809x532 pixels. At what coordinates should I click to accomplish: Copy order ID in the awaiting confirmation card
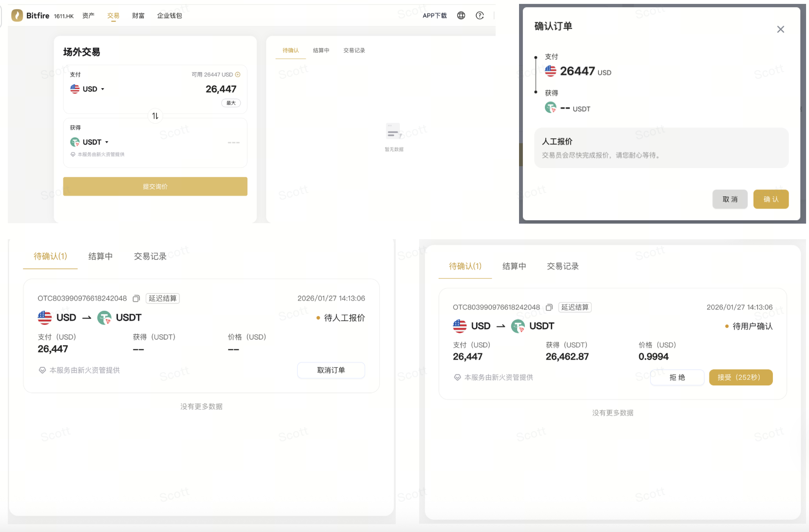click(549, 307)
